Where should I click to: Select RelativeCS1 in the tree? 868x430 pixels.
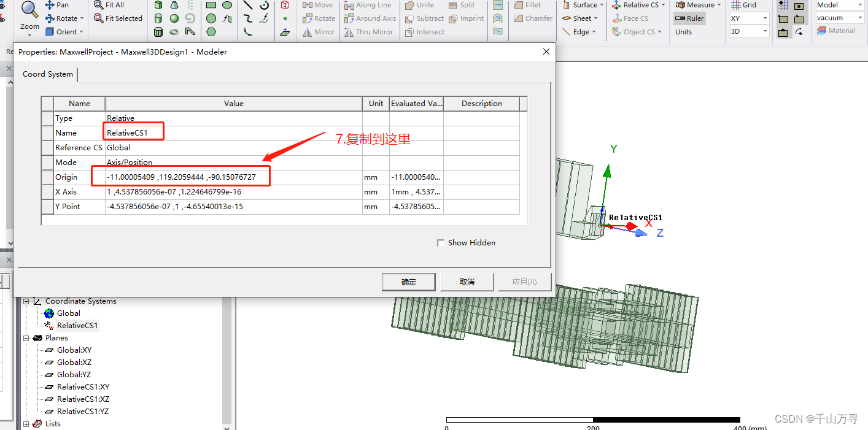[x=77, y=326]
